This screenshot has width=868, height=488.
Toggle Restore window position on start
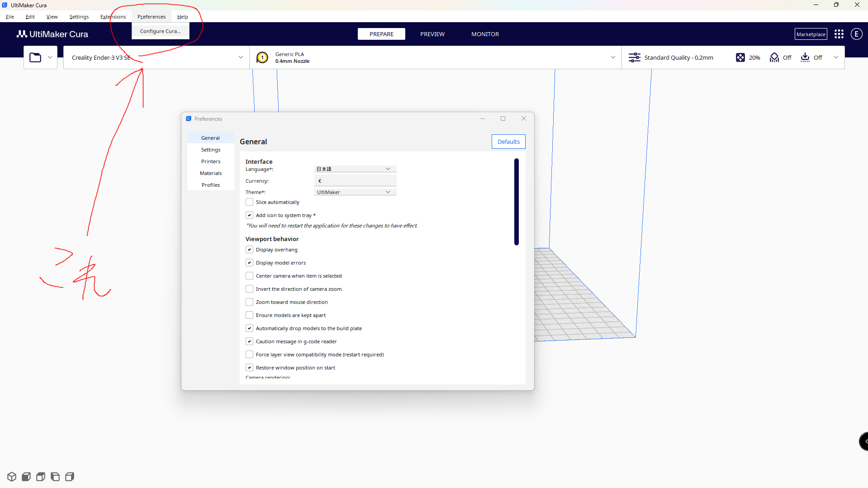pyautogui.click(x=250, y=368)
